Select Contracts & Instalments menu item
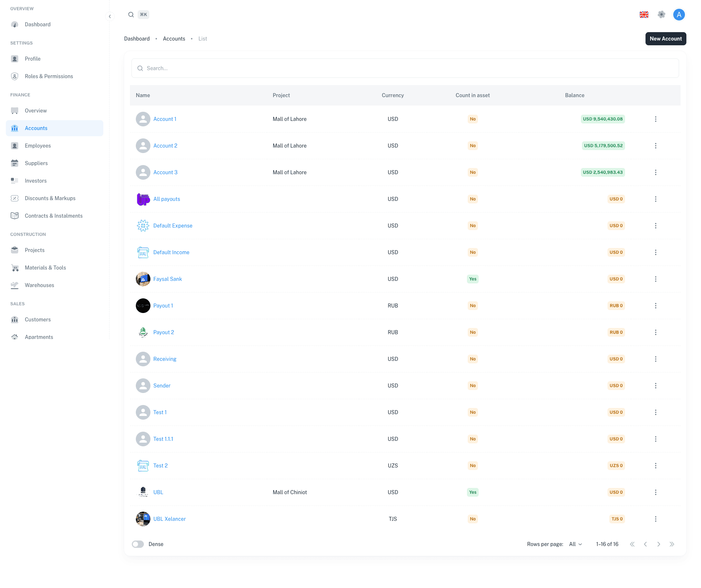 (x=54, y=216)
